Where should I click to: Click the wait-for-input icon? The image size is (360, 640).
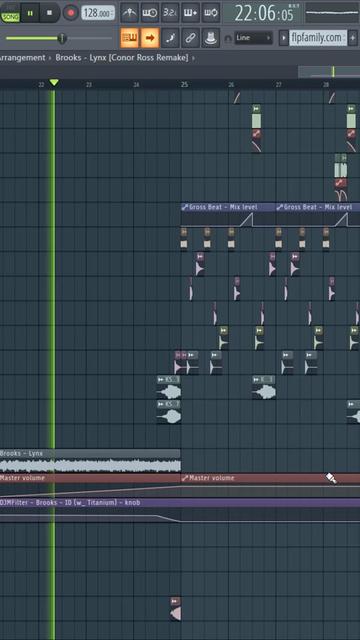coord(150,13)
